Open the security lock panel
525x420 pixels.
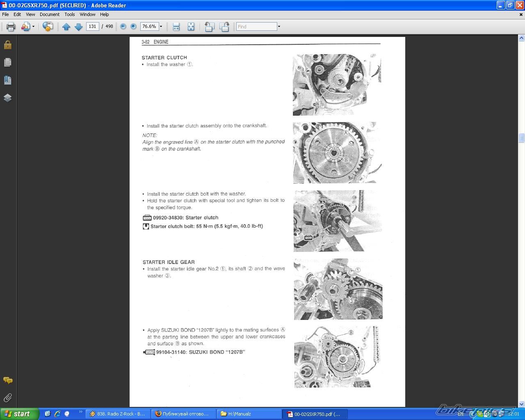point(7,45)
